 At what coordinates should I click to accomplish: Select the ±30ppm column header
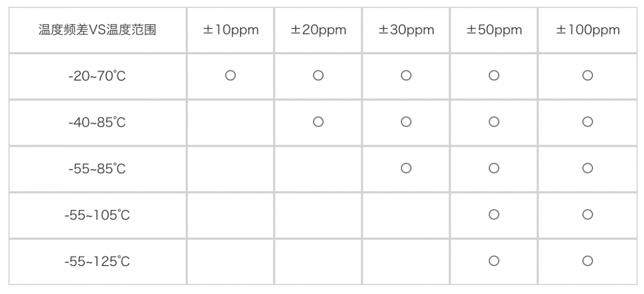click(406, 30)
